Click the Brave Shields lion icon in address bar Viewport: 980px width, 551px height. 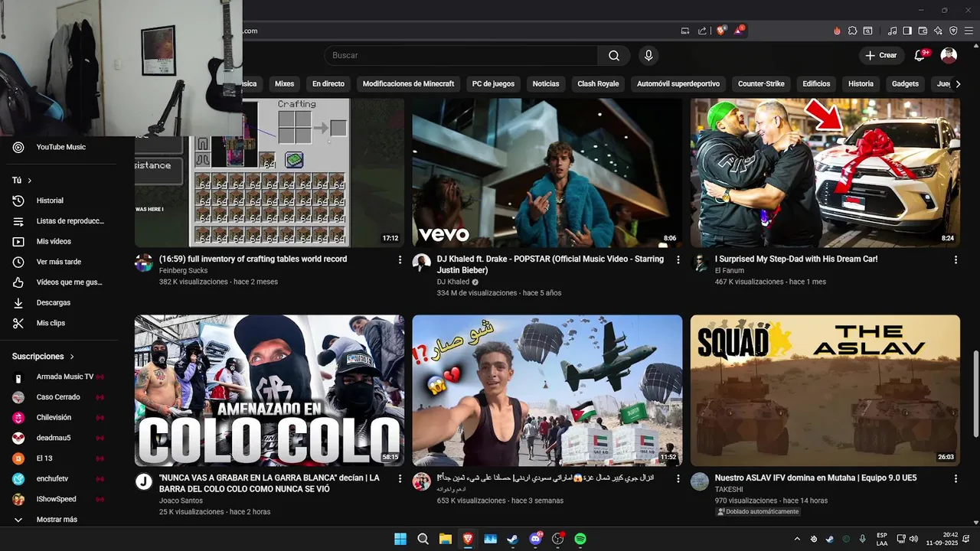coord(721,31)
